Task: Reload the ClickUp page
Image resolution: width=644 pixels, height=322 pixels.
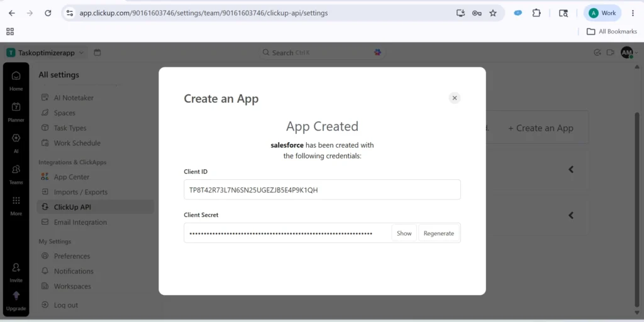Action: point(48,13)
